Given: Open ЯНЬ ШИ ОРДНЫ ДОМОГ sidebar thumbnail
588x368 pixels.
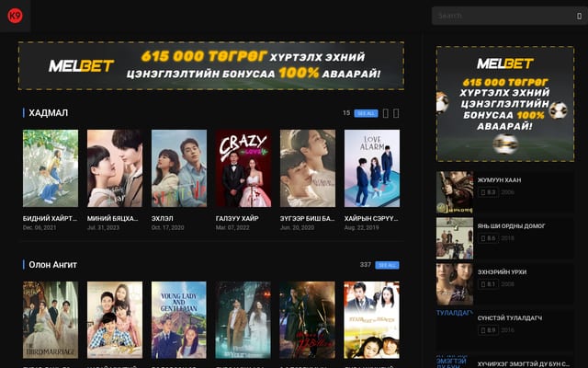Looking at the screenshot, I should coord(455,238).
